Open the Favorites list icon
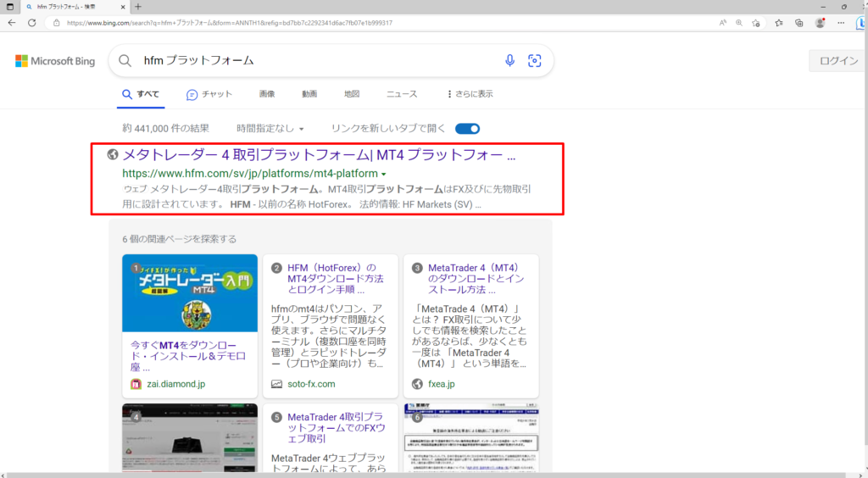The height and width of the screenshot is (478, 868). (779, 23)
